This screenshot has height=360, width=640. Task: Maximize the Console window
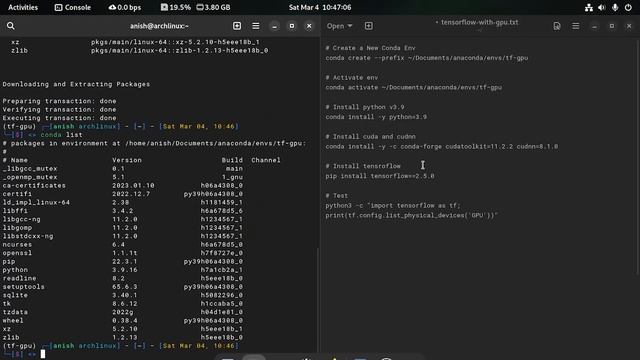[x=291, y=26]
